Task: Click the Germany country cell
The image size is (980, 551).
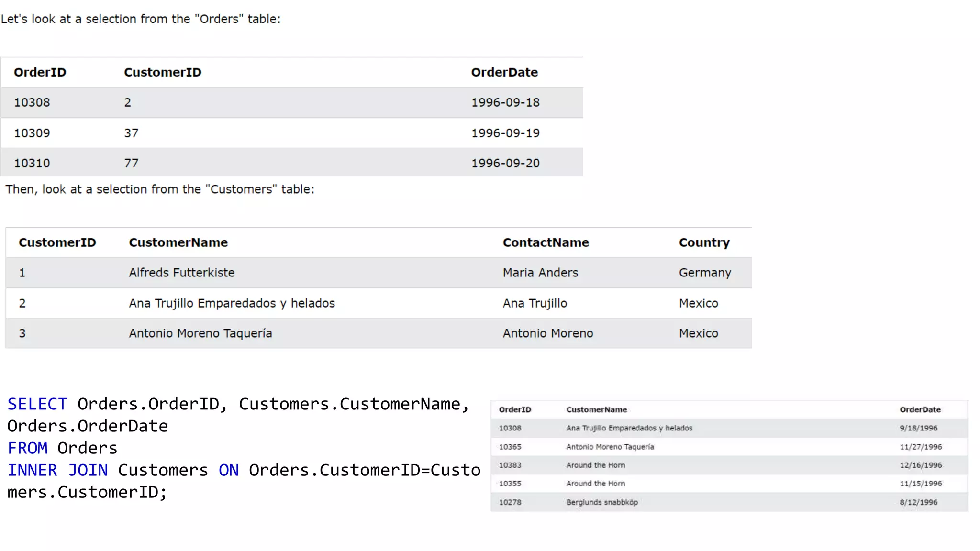Action: pyautogui.click(x=704, y=273)
